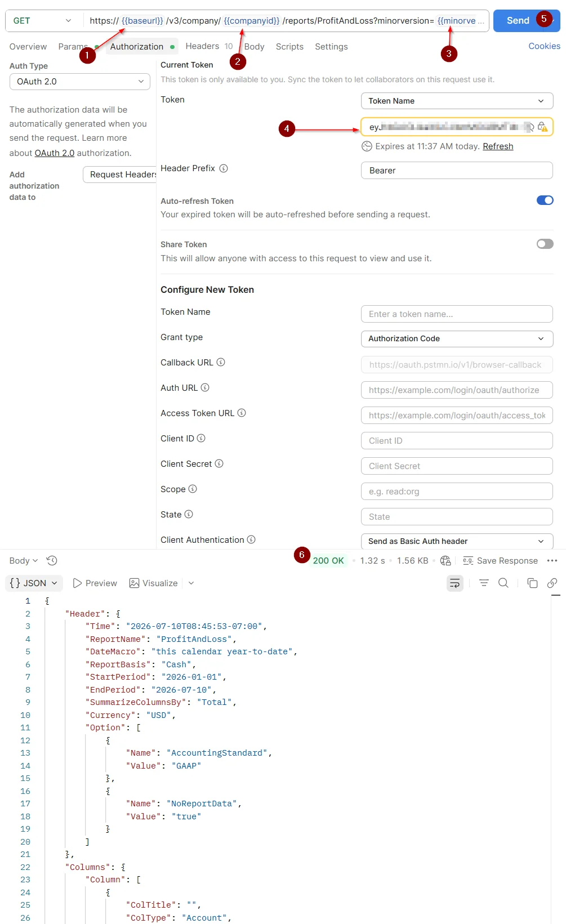Open the GET method dropdown
The width and height of the screenshot is (566, 924).
pyautogui.click(x=43, y=21)
